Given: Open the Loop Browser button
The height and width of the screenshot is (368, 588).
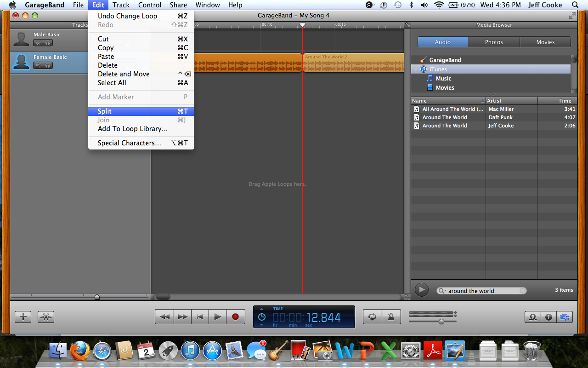Looking at the screenshot, I should (533, 317).
